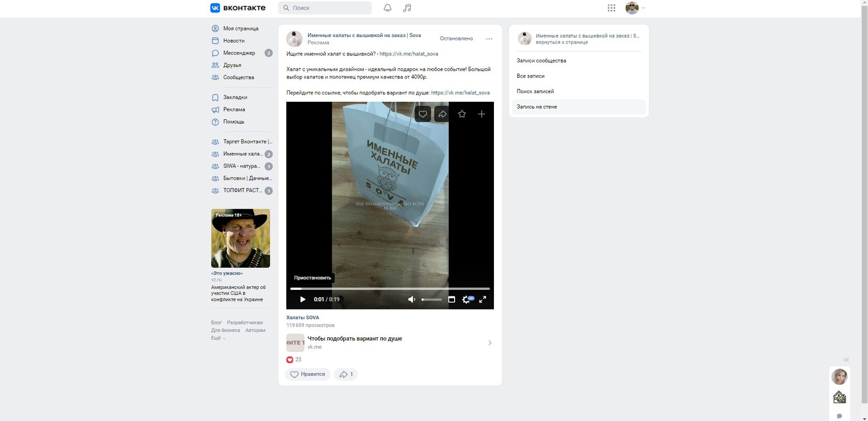Open the house-logo chat shortcut
This screenshot has width=868, height=421.
tap(839, 397)
